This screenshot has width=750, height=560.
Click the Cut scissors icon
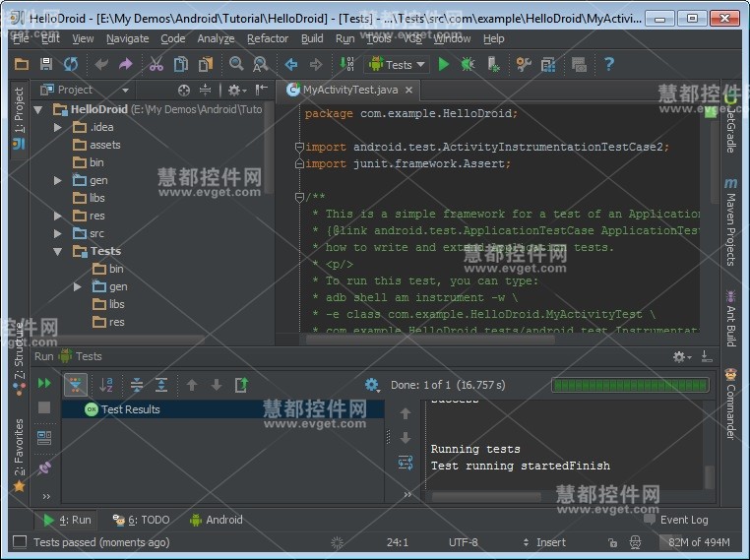[156, 64]
